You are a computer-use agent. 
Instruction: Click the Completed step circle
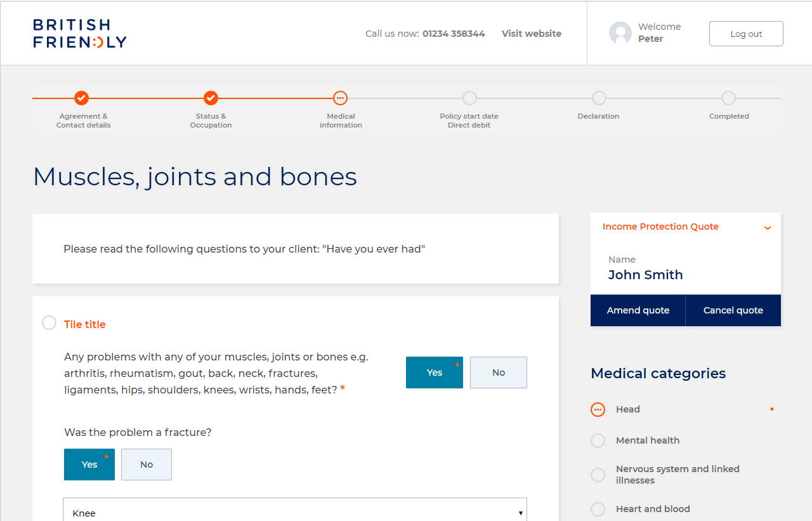click(x=728, y=98)
